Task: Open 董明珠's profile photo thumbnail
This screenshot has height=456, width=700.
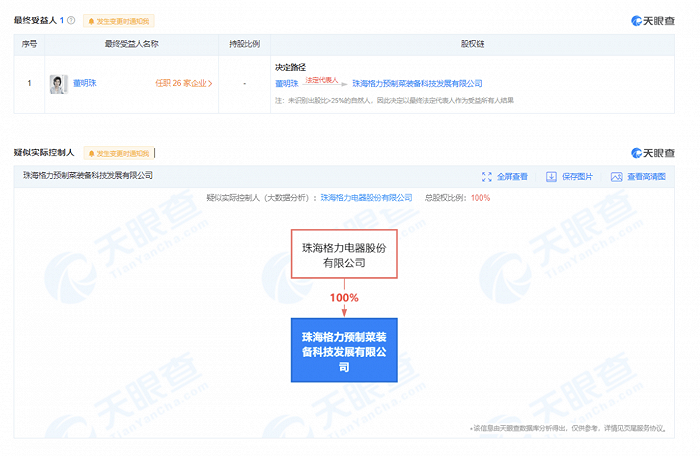Action: pyautogui.click(x=58, y=84)
